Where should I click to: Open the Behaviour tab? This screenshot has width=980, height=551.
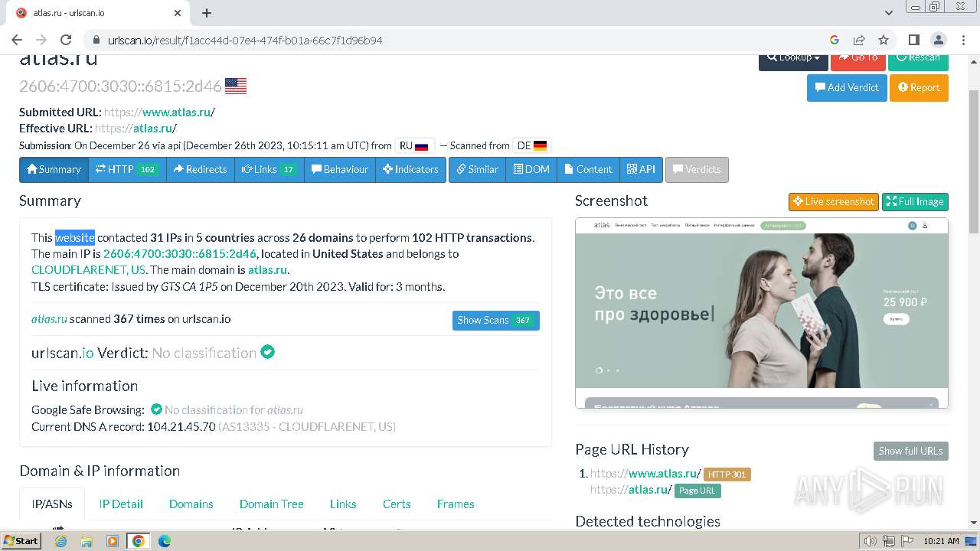pyautogui.click(x=339, y=169)
